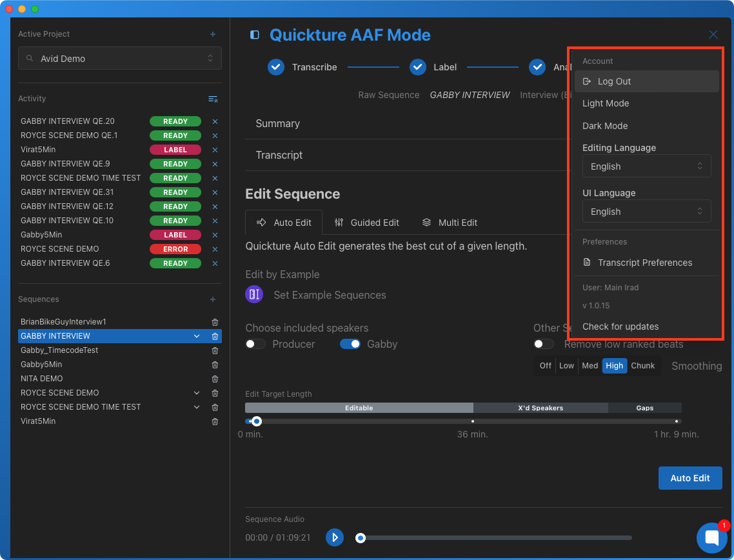Image resolution: width=734 pixels, height=560 pixels.
Task: Delete Gabby5Min sequence with trash icon
Action: (215, 365)
